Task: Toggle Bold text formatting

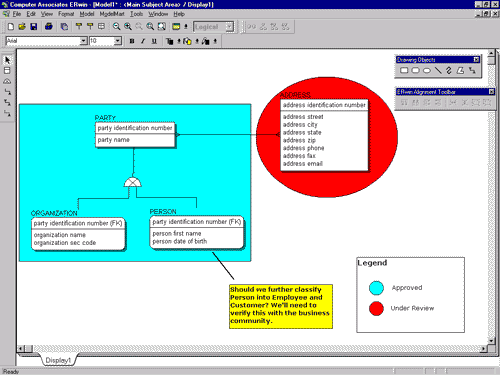Action: [x=132, y=41]
